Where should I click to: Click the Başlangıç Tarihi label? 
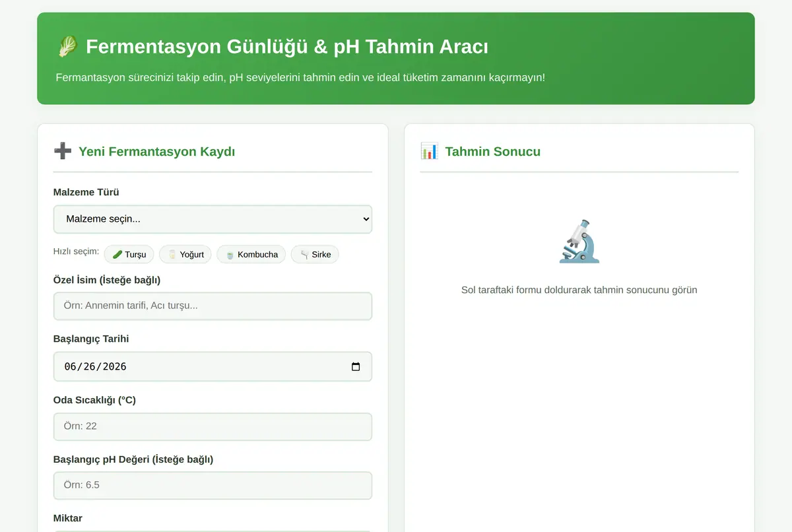point(91,339)
